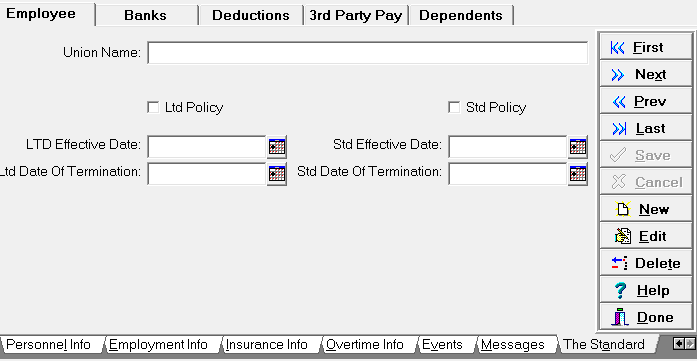
Task: Open the LTD Effective Date calendar picker
Action: pyautogui.click(x=277, y=147)
